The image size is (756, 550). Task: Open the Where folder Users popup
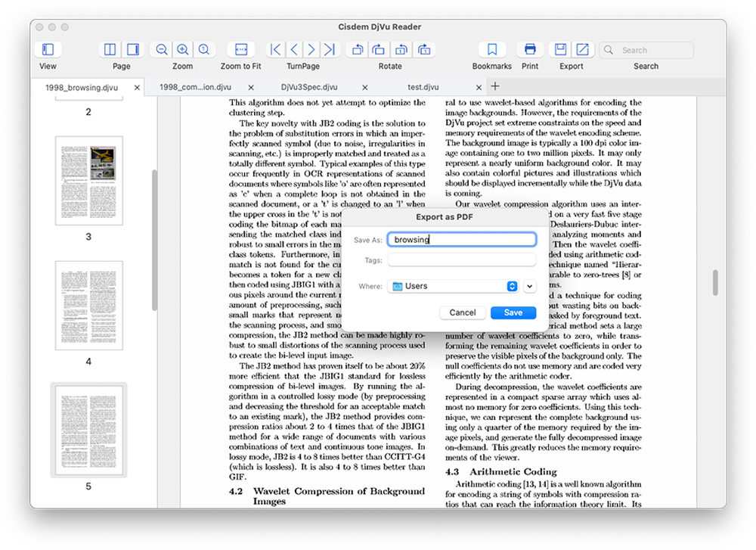point(453,286)
